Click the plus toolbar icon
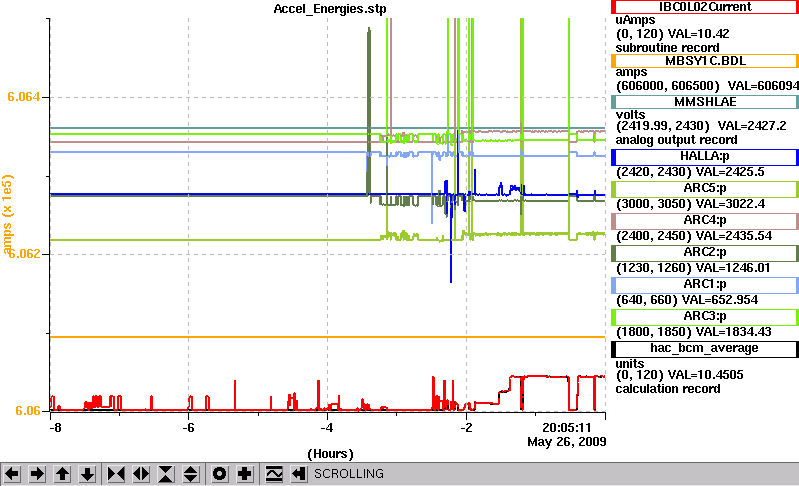This screenshot has width=799, height=486. tap(245, 474)
